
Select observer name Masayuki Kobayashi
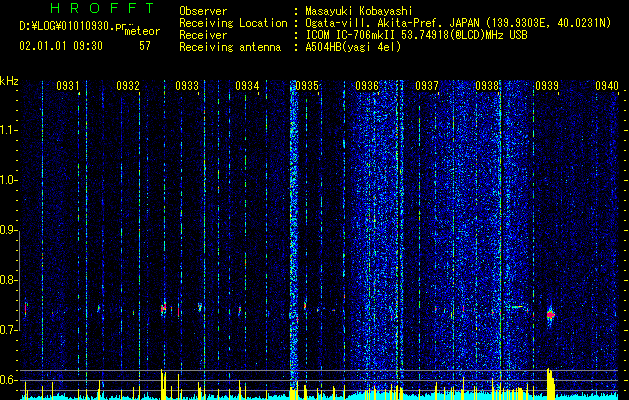click(x=359, y=11)
